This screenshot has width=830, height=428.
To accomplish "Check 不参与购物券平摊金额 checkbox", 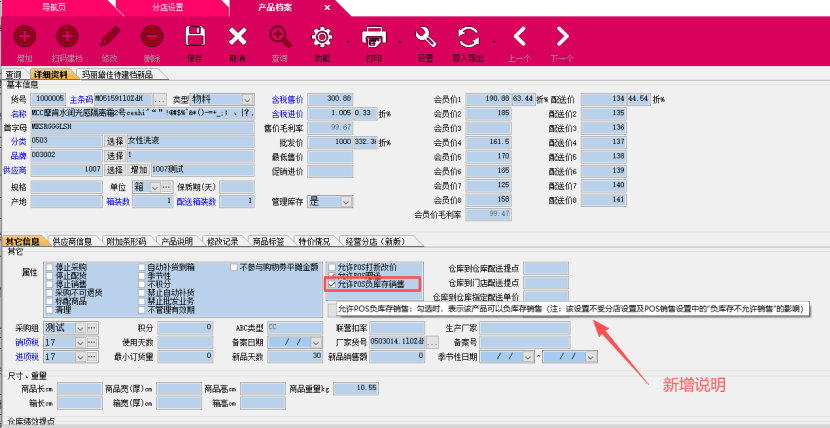I will [x=234, y=267].
